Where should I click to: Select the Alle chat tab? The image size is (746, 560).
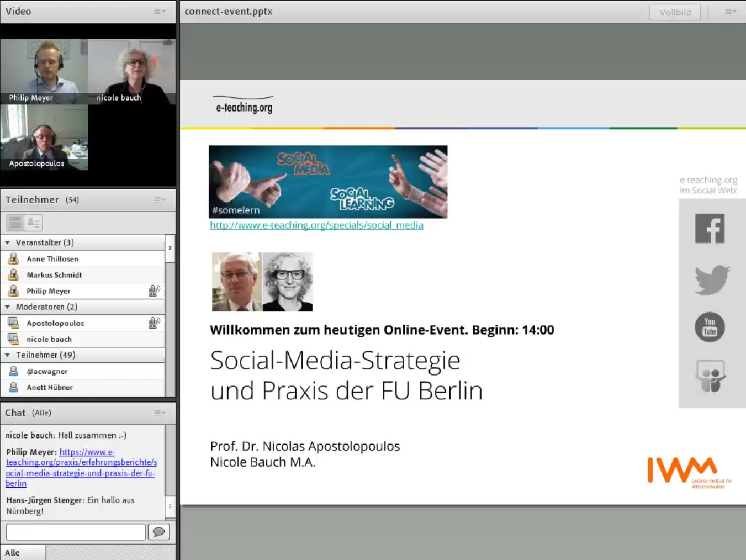[23, 552]
